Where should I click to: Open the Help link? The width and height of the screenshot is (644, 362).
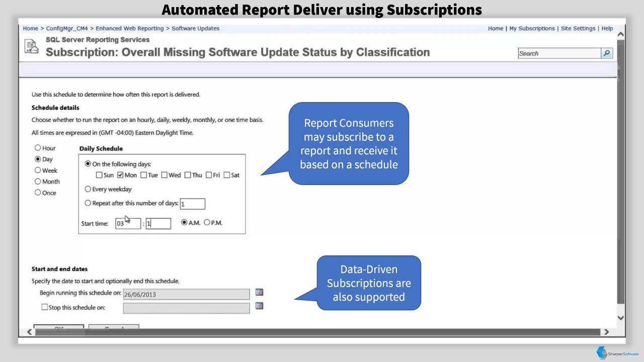(x=607, y=29)
